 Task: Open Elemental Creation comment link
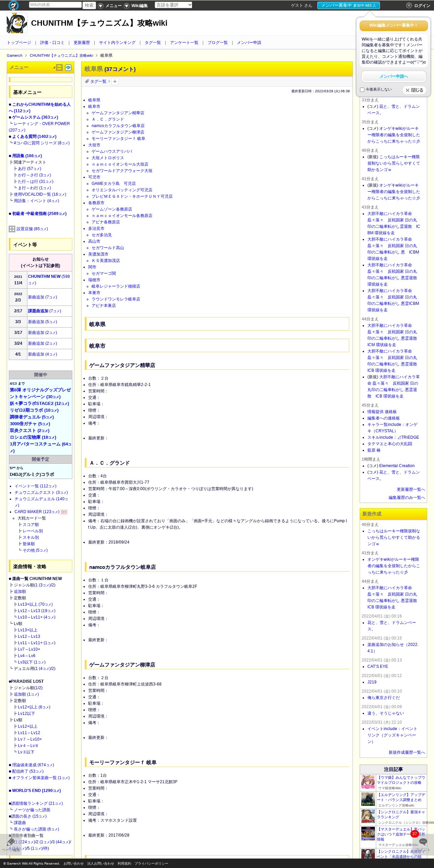tap(397, 466)
